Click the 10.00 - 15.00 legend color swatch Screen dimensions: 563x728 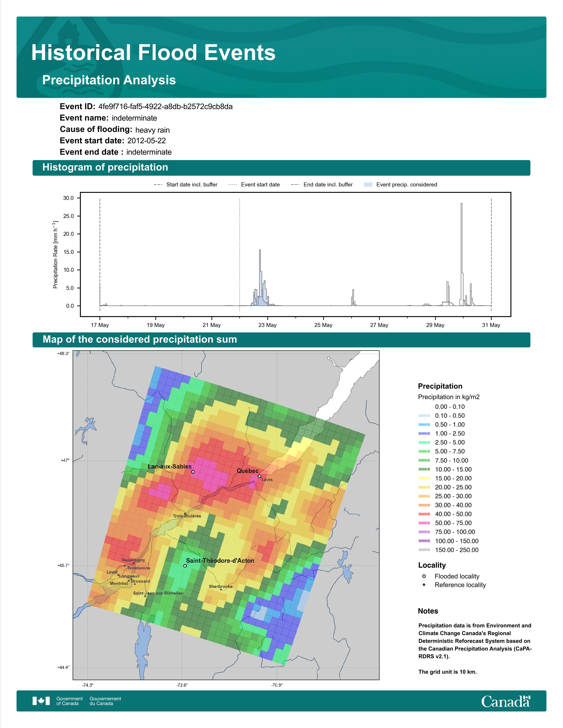point(424,470)
